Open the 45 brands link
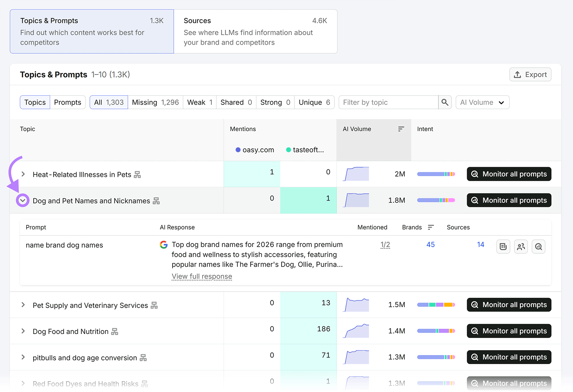This screenshot has height=392, width=573. (430, 245)
